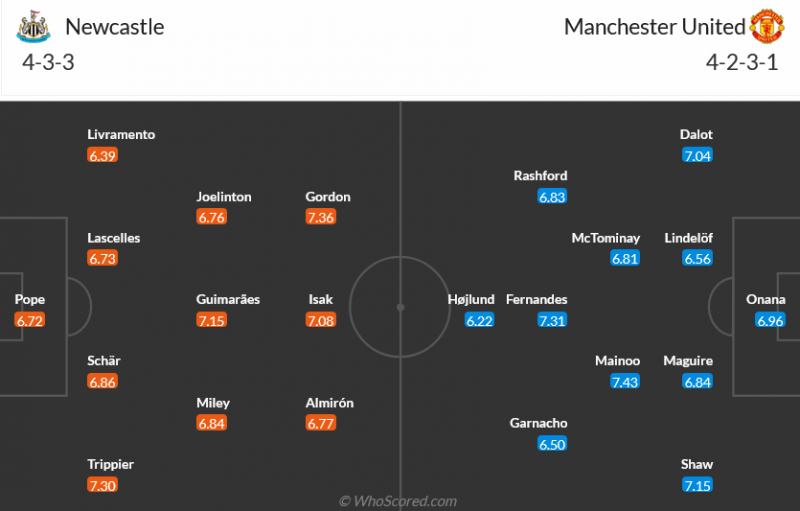Click the Newcastle club crest icon
800x511 pixels.
click(x=33, y=27)
